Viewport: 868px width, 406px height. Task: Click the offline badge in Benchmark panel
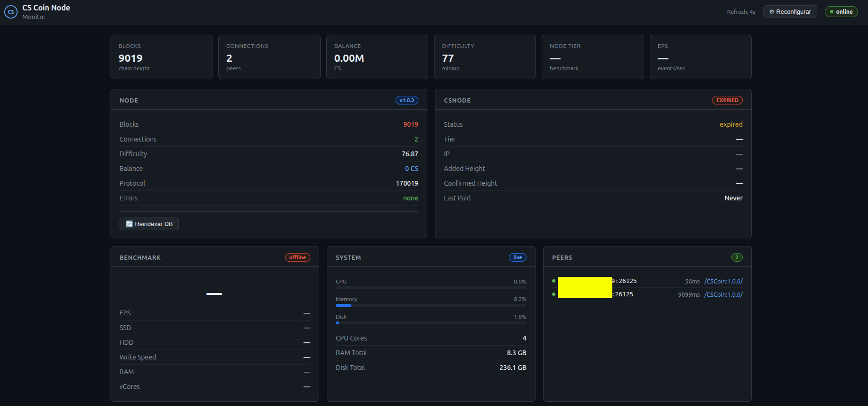click(x=297, y=257)
